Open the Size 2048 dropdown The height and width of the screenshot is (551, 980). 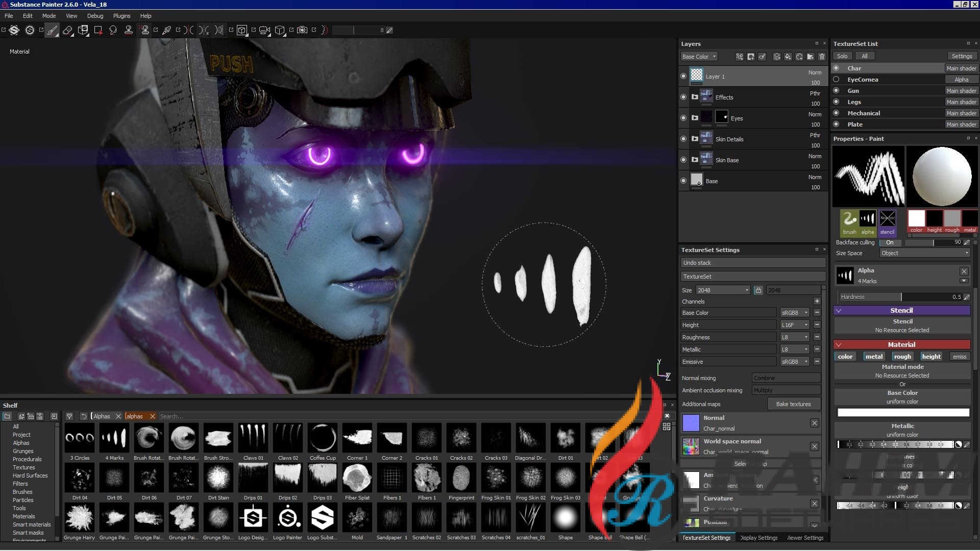(x=722, y=290)
